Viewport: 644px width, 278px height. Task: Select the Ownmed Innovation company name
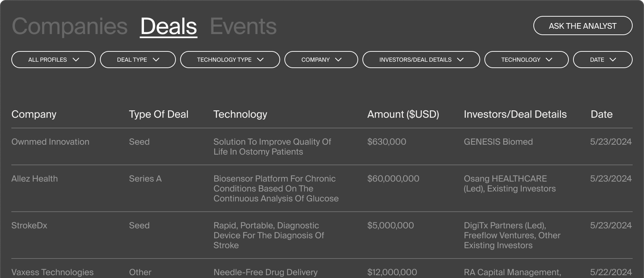pos(50,141)
